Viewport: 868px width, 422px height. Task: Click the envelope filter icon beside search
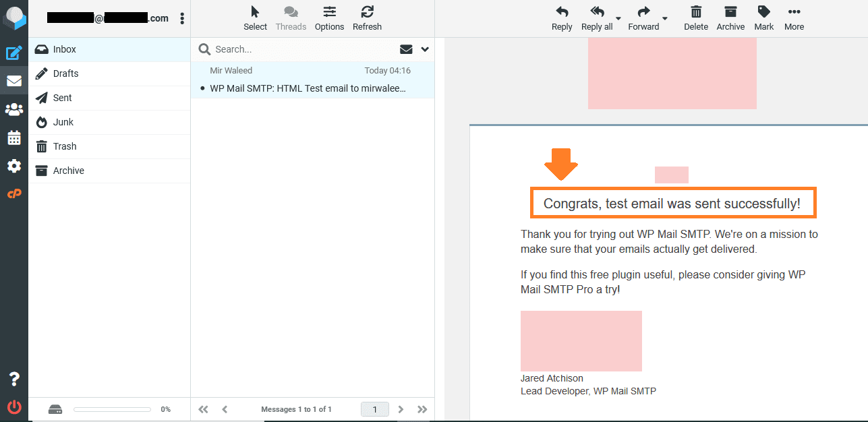tap(406, 49)
